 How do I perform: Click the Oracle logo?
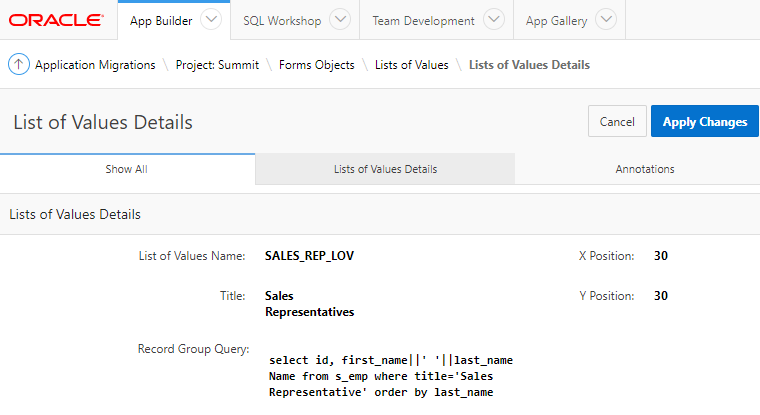(56, 20)
